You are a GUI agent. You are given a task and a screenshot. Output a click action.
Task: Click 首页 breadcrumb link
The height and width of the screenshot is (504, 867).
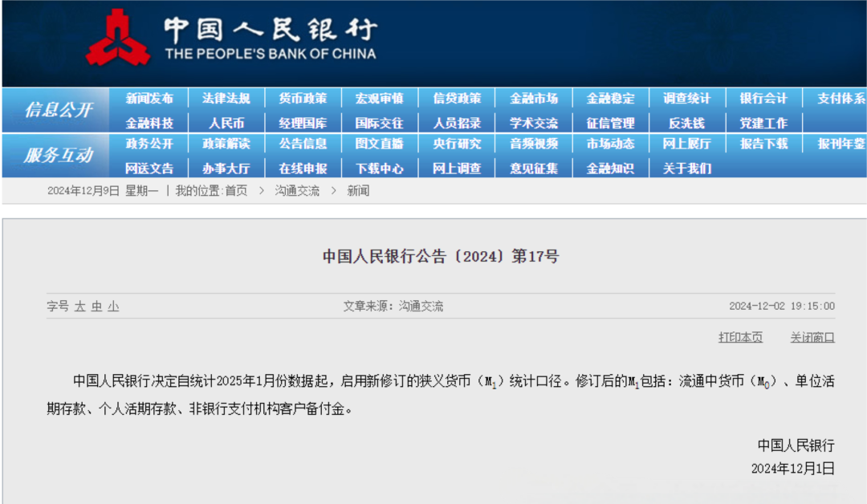point(236,191)
